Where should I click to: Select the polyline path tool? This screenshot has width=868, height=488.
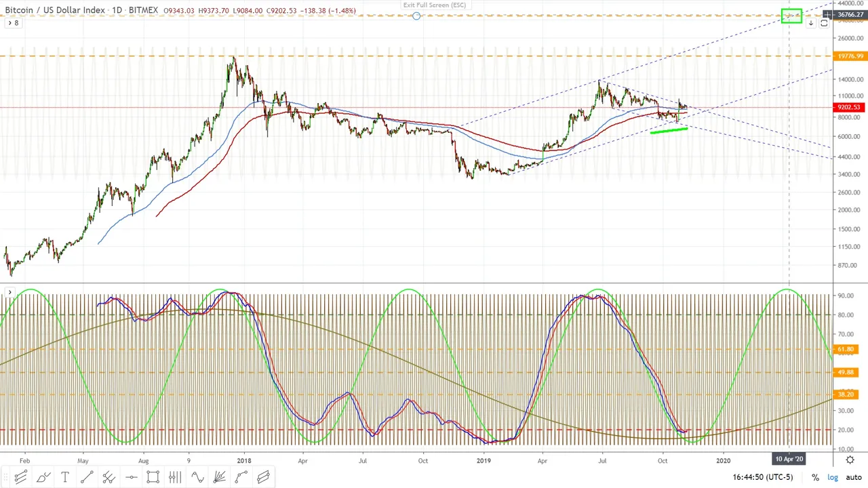pos(241,477)
